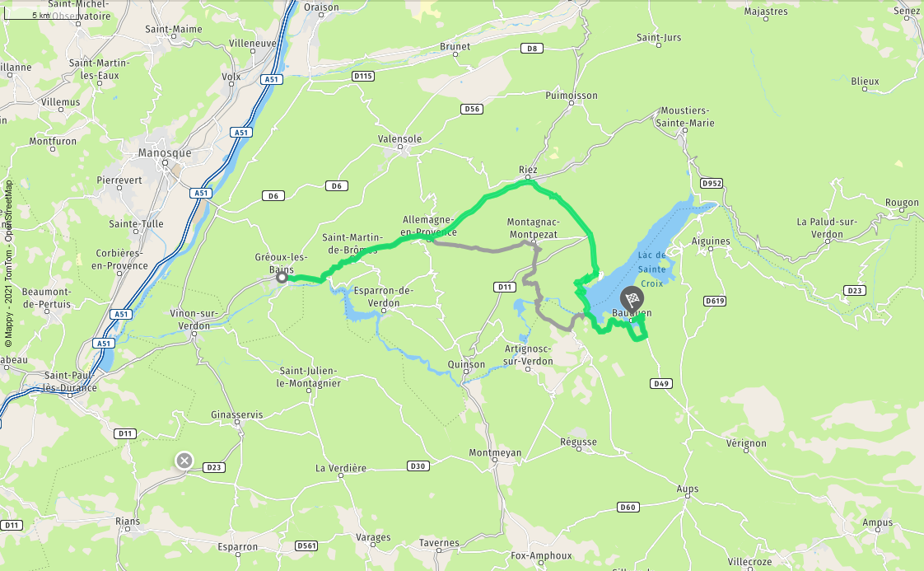
Task: Click the Lac de Sainte Croix label
Action: tap(651, 269)
